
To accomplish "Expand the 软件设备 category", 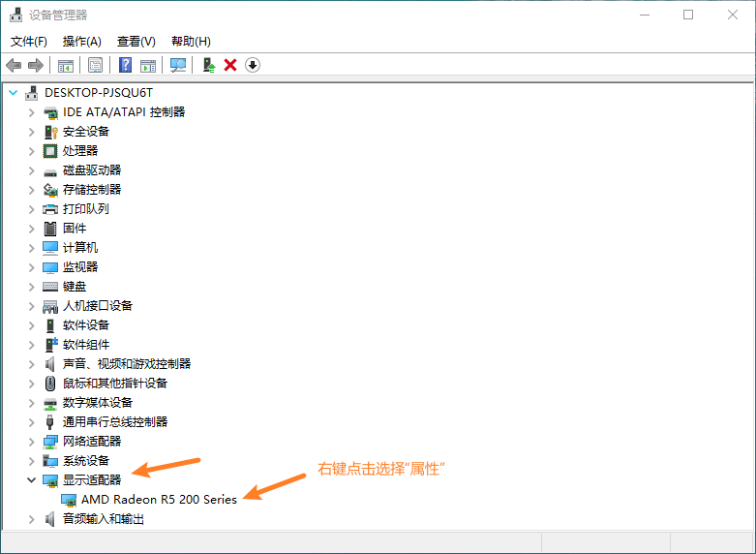I will coord(32,325).
